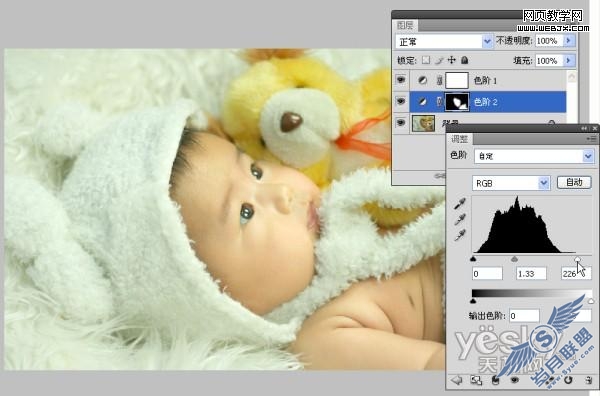Click the white input level slider
600x396 pixels.
577,259
